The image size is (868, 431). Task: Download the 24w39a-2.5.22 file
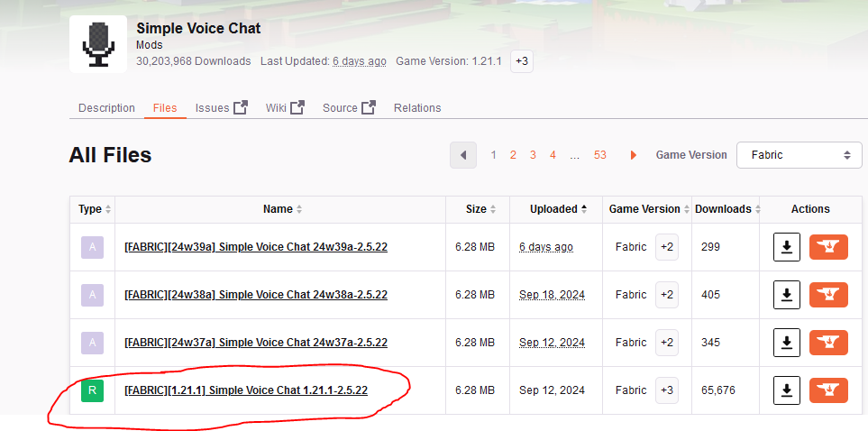tap(787, 247)
